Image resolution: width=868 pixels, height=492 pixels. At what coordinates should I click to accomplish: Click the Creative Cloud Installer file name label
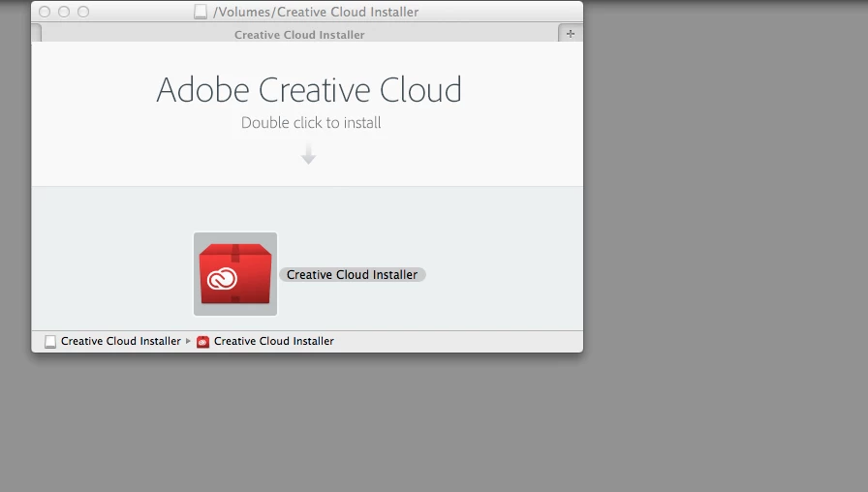tap(352, 274)
